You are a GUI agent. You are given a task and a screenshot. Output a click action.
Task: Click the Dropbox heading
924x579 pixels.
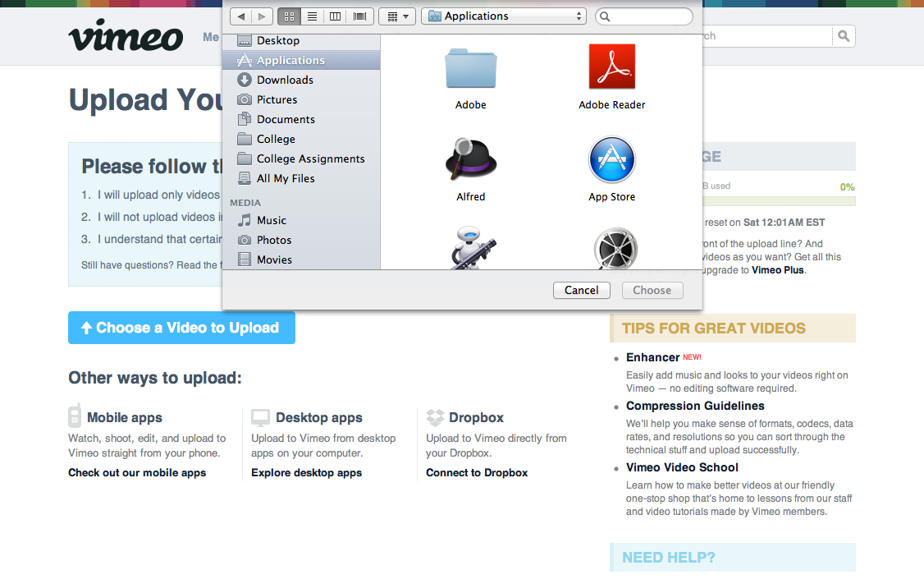click(476, 417)
